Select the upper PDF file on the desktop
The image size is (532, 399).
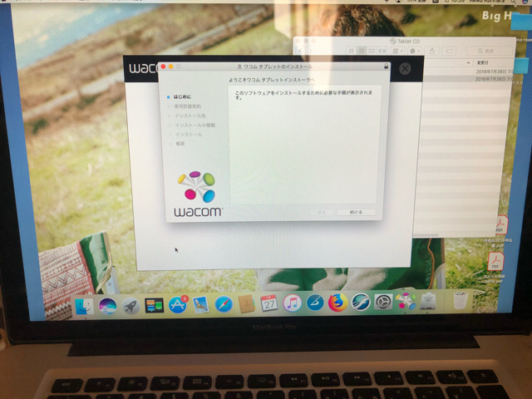[x=500, y=224]
